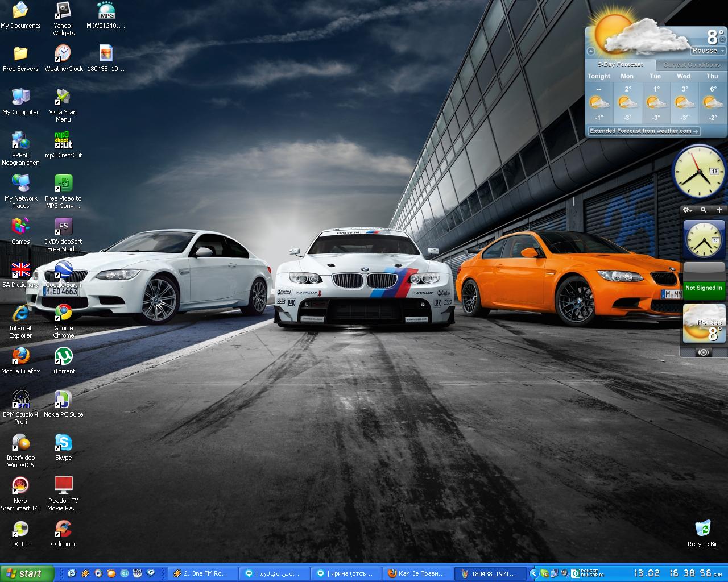Launch mp3DirectCut

(63, 145)
